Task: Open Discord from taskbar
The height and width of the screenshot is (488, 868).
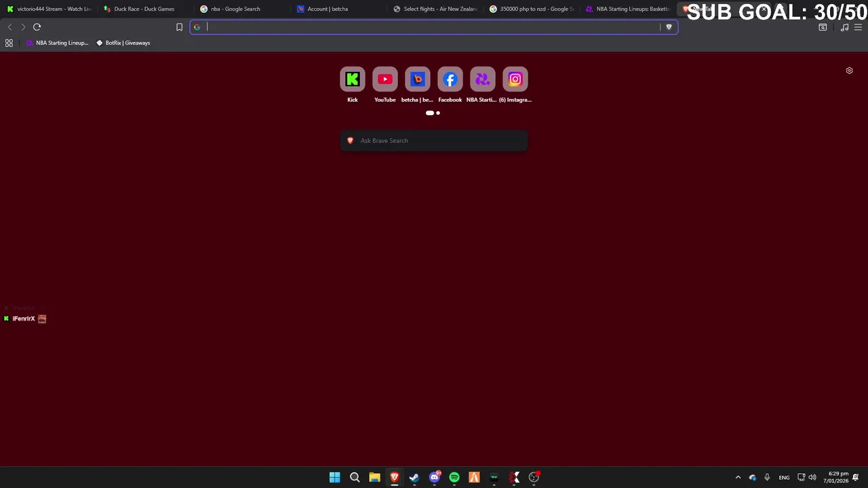Action: point(435,477)
